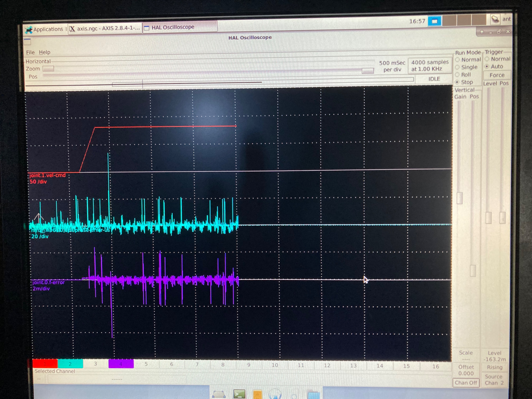Image resolution: width=532 pixels, height=399 pixels.
Task: Select channel 15 button
Action: (406, 366)
